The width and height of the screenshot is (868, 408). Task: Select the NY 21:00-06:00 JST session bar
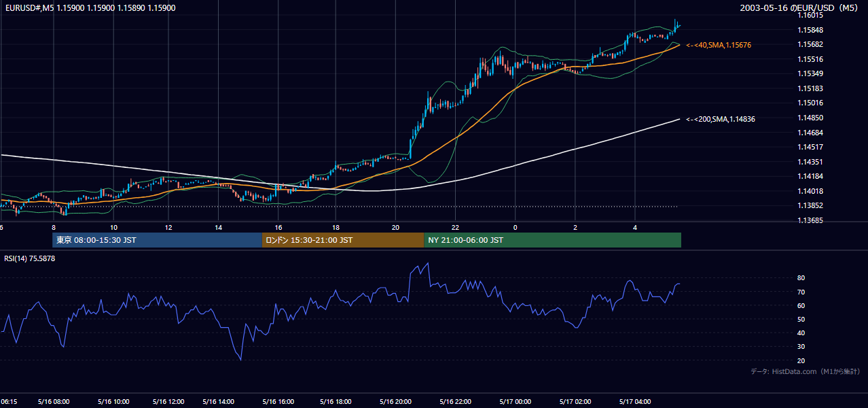coord(553,240)
